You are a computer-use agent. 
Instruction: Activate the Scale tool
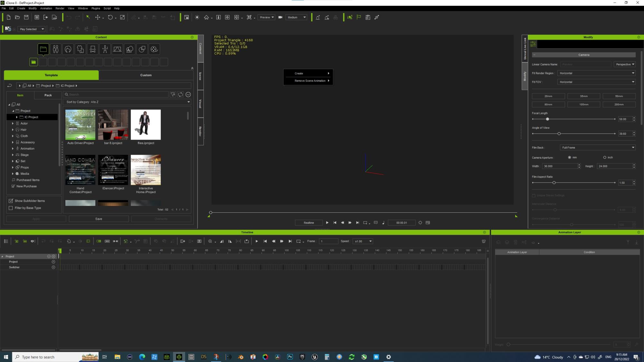pos(122,17)
